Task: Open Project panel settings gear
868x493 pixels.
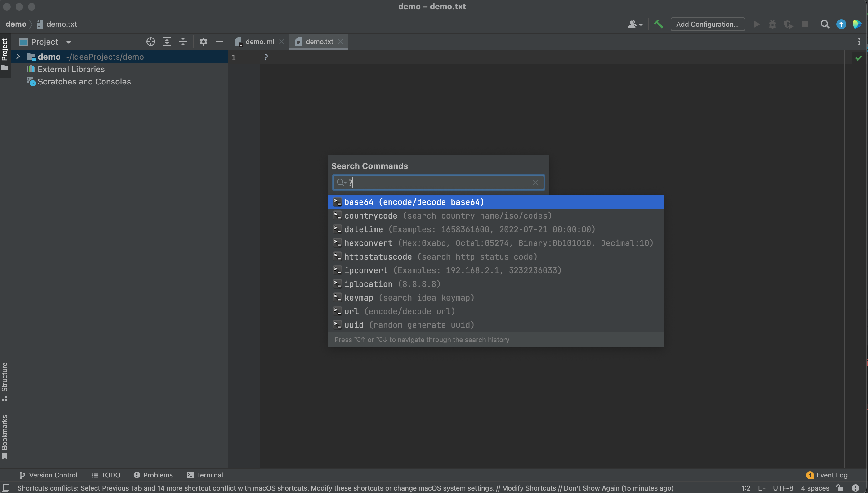Action: click(x=203, y=42)
